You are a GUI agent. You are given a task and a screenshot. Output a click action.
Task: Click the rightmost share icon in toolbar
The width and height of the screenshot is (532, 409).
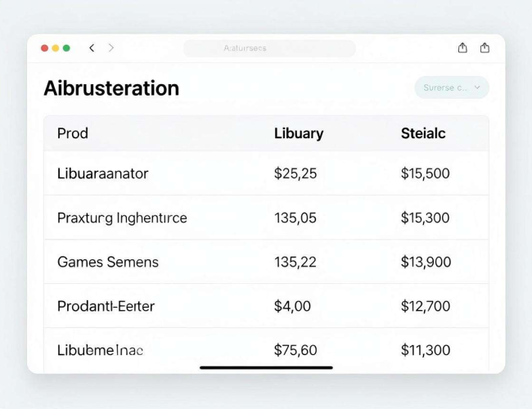[485, 47]
